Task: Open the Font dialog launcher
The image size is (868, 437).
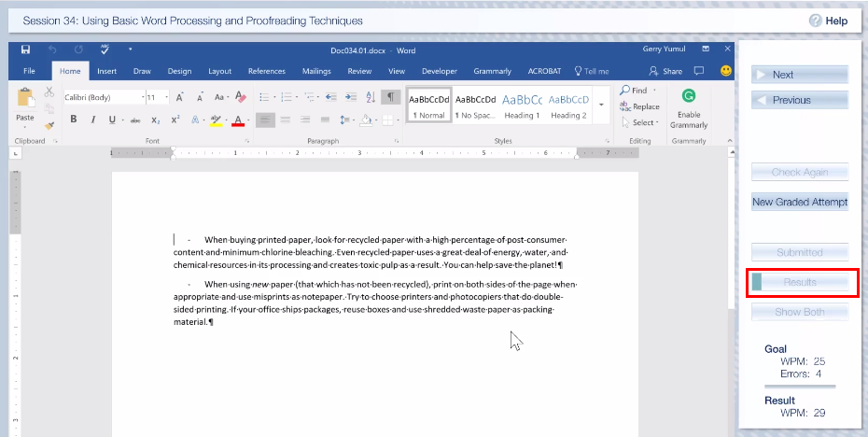Action: [247, 141]
